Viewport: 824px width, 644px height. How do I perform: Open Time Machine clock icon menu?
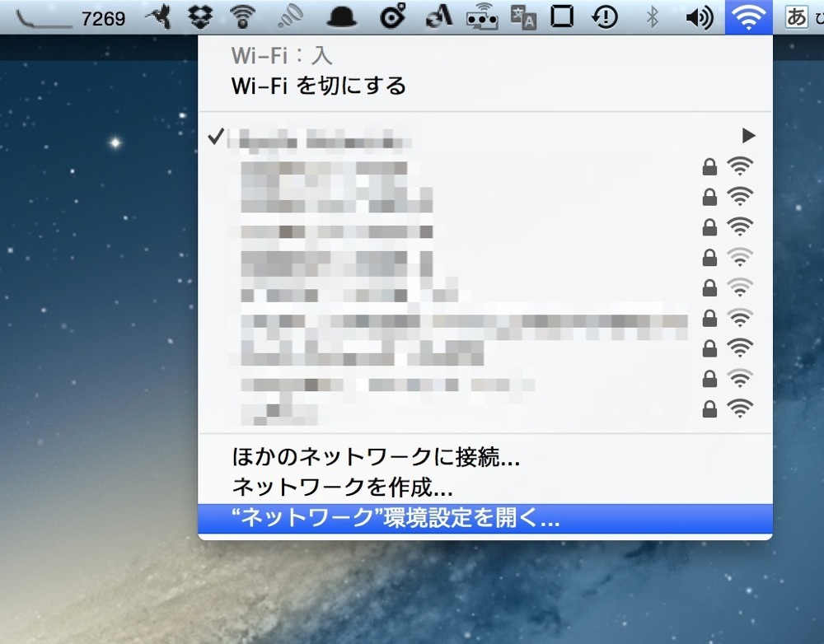click(x=604, y=17)
